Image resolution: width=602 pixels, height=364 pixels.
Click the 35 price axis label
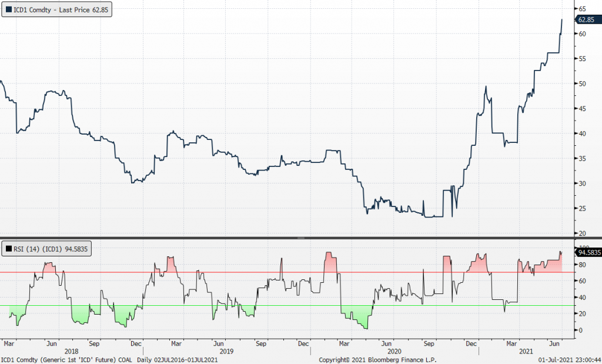(x=583, y=159)
